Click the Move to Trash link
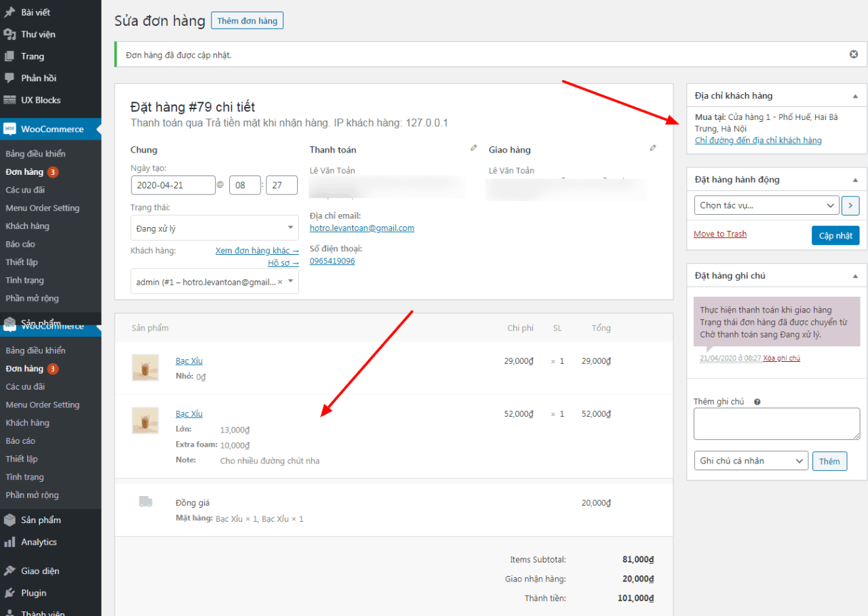This screenshot has height=616, width=868. tap(719, 234)
